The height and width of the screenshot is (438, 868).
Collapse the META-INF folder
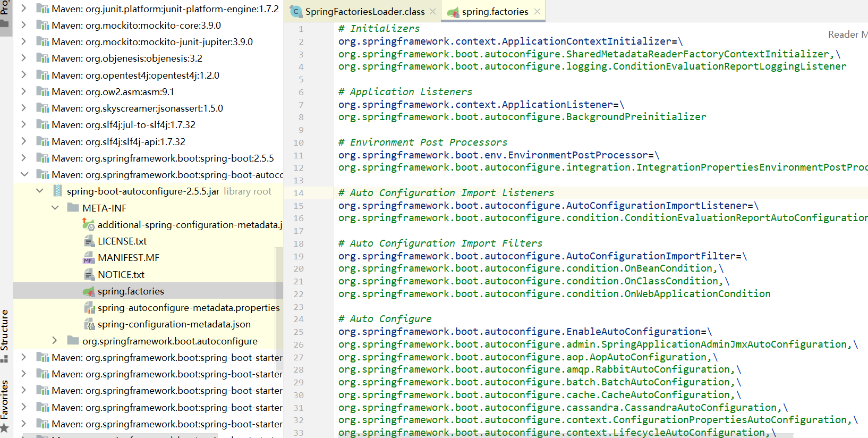click(x=55, y=208)
